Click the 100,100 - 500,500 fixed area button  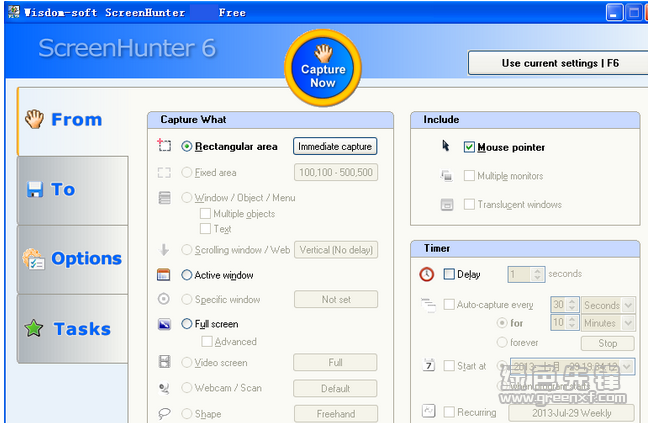pos(336,172)
